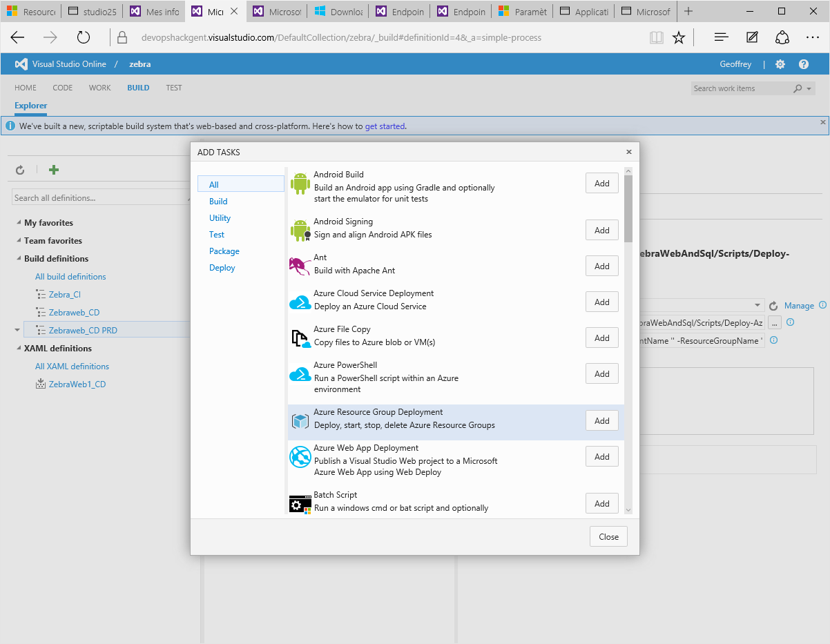Collapse the My favorites section
This screenshot has height=644, width=830.
point(19,223)
